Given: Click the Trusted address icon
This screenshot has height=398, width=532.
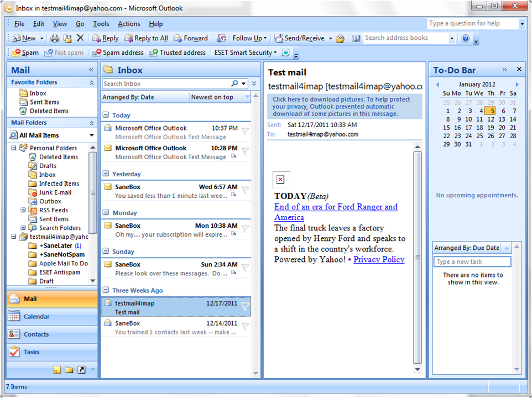Looking at the screenshot, I should (x=178, y=53).
